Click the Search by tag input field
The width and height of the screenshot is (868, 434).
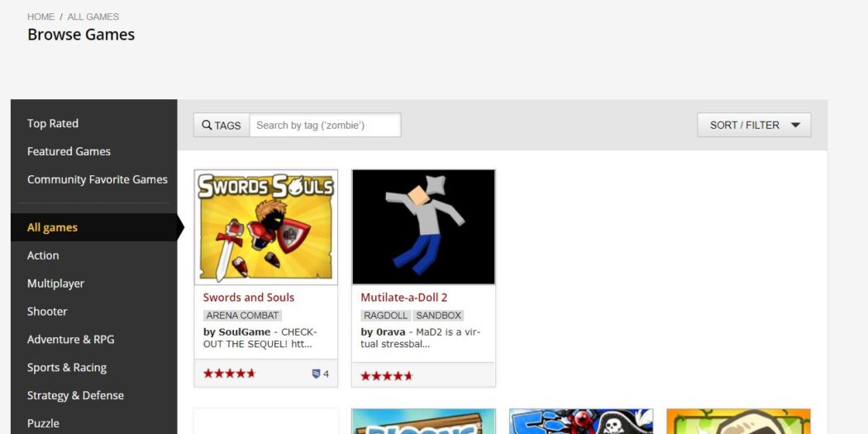click(325, 125)
